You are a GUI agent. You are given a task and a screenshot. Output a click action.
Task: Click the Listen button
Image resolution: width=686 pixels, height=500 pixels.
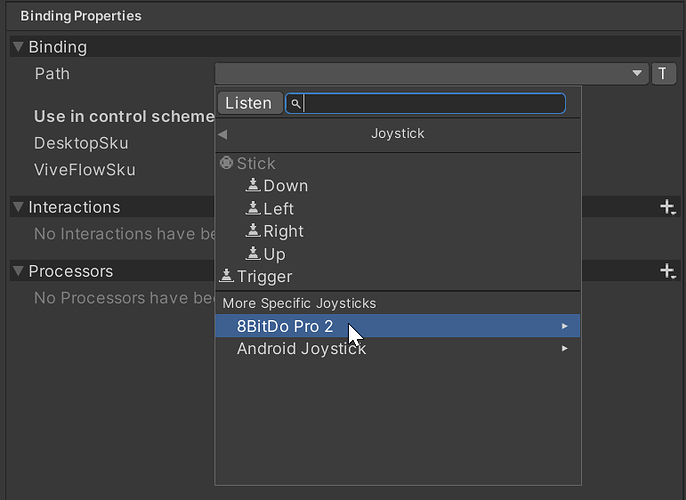(248, 103)
